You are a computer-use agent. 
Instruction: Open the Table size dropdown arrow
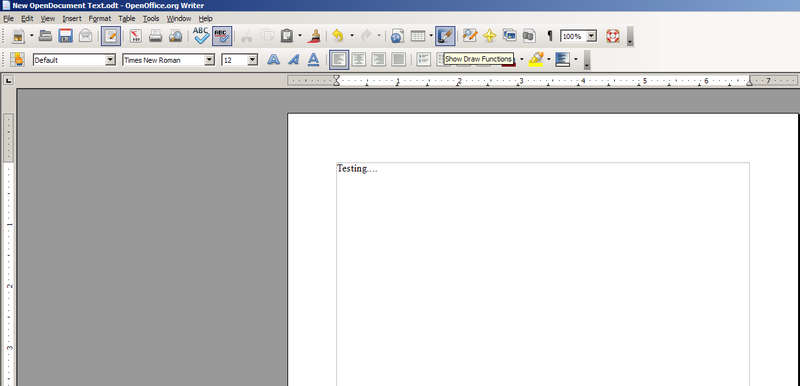[431, 36]
